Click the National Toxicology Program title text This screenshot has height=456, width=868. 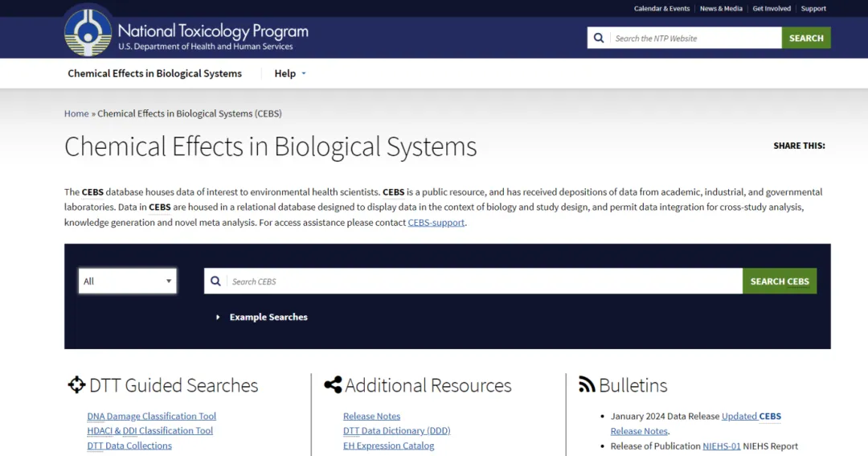pos(213,31)
